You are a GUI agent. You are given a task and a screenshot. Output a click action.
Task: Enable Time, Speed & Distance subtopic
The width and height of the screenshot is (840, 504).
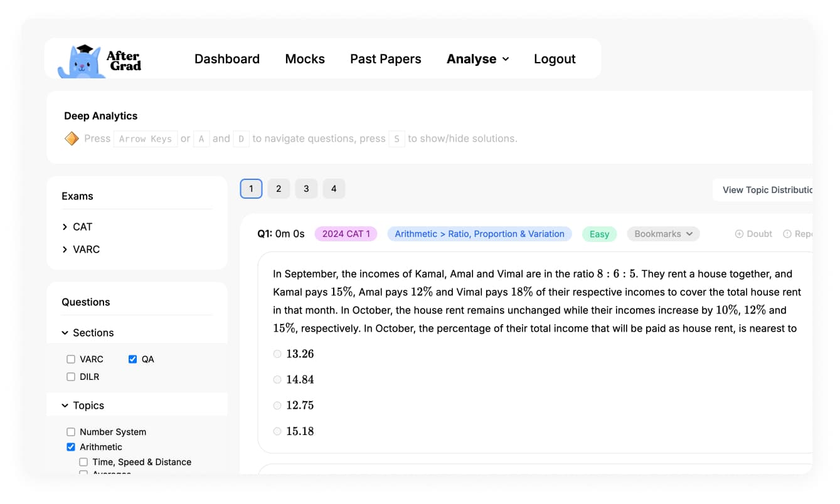coord(83,462)
